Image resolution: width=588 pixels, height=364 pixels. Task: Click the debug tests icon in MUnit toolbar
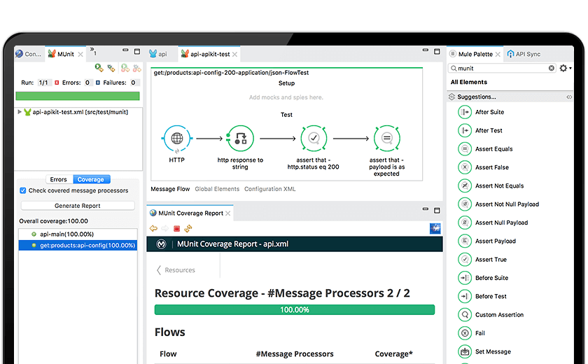click(111, 68)
